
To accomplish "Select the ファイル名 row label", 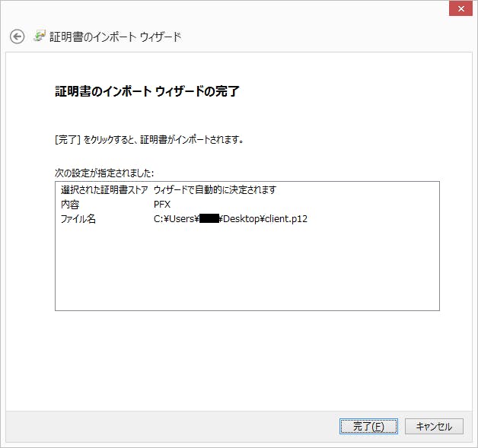I will [79, 219].
